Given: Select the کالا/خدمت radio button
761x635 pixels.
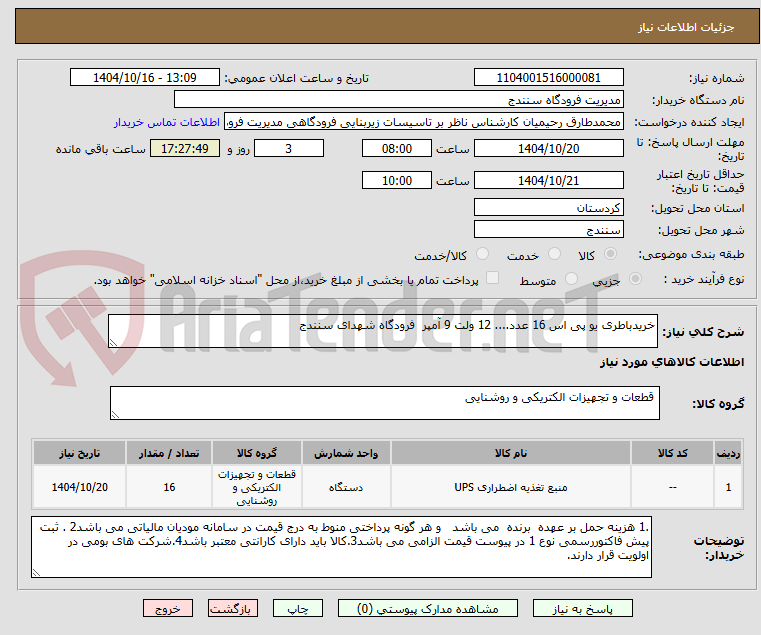Looking at the screenshot, I should point(482,254).
